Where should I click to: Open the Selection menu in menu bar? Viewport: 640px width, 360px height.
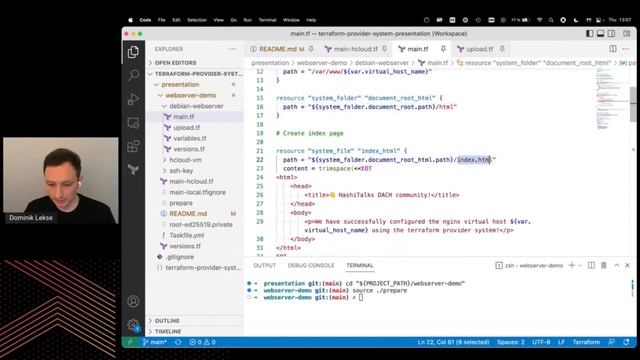tap(197, 20)
